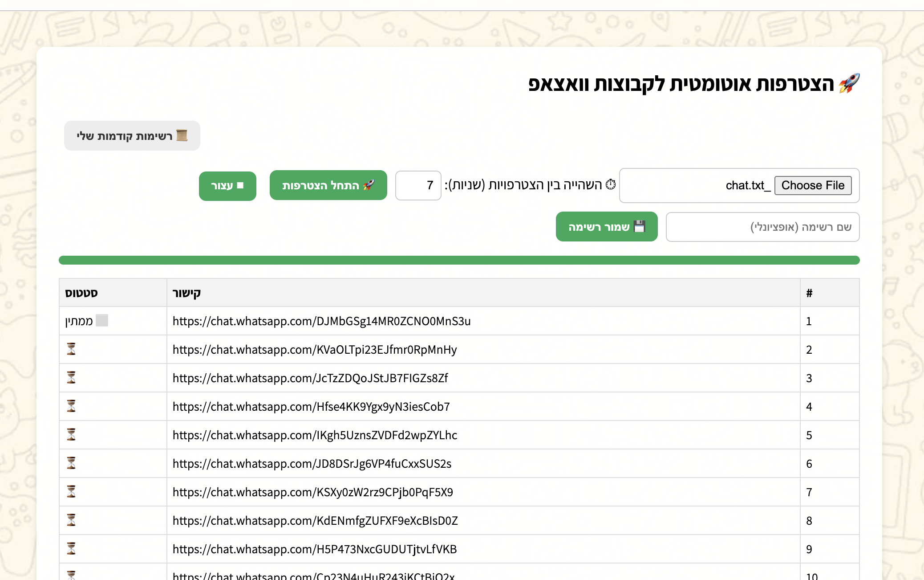Start joining with the rocket button (התחל הצטרפות)

(x=328, y=185)
